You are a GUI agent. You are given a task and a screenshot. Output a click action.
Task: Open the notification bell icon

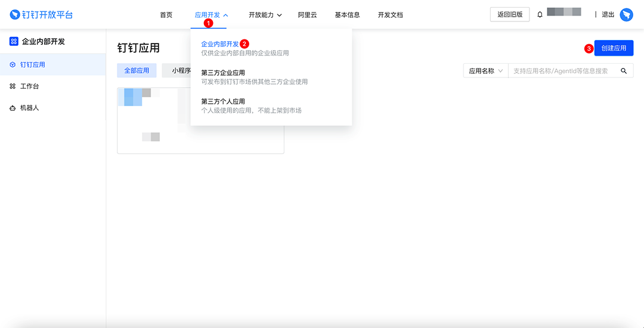(540, 15)
